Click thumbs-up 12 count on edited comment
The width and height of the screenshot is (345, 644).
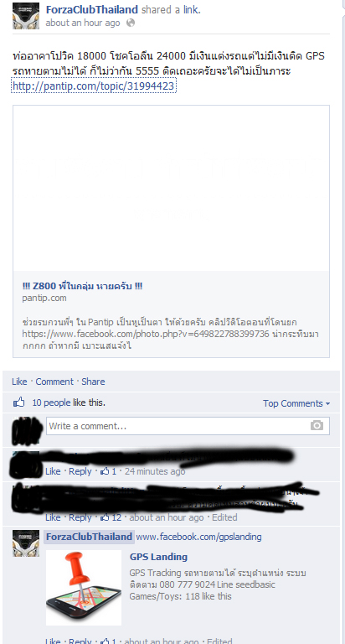111,517
